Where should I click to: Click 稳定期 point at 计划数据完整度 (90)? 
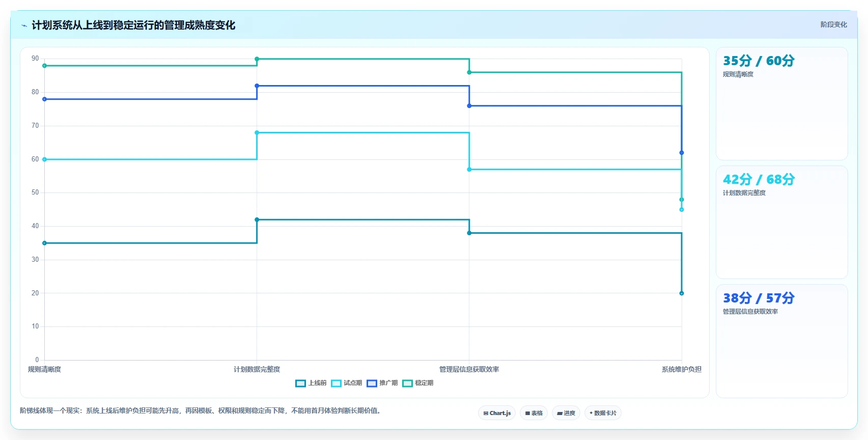257,59
